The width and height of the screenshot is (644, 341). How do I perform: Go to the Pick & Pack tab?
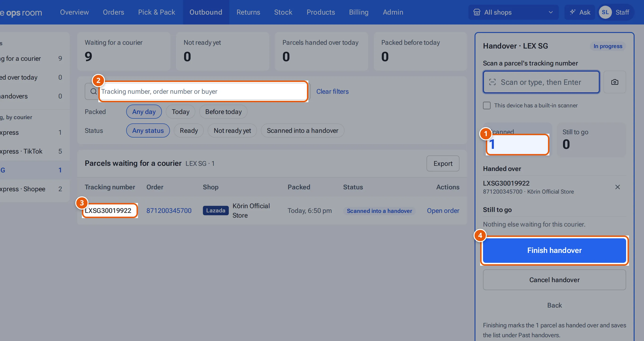click(x=157, y=12)
